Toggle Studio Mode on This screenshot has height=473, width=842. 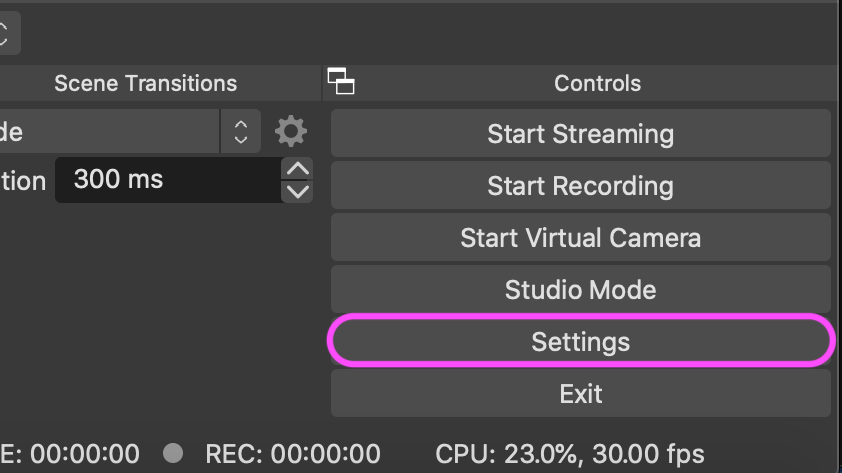coord(581,290)
